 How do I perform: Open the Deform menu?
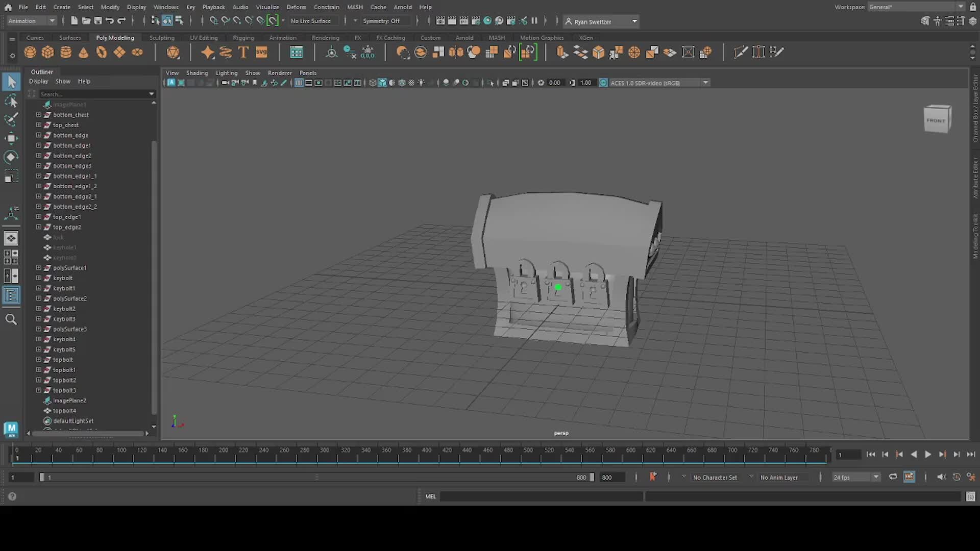296,7
